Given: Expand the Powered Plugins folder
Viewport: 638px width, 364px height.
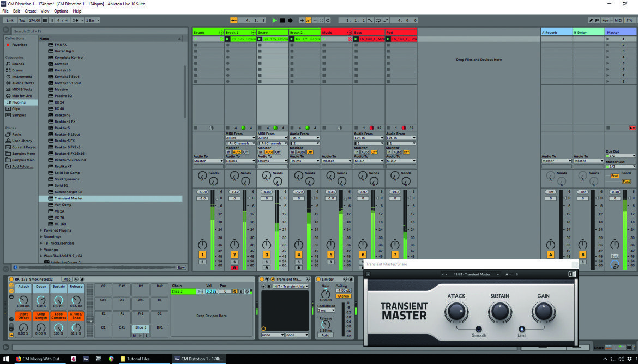Looking at the screenshot, I should (x=41, y=230).
